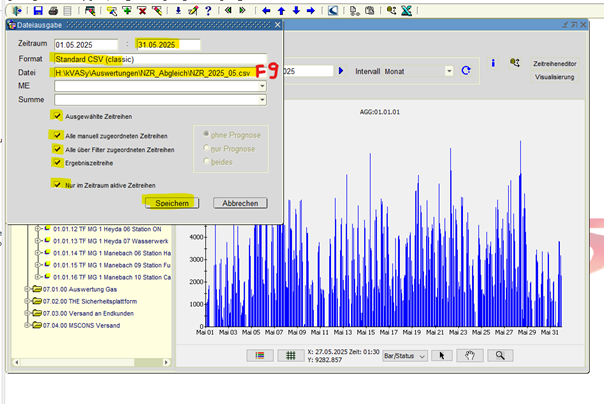Click the greyed list page toolbar icon

(x=67, y=11)
